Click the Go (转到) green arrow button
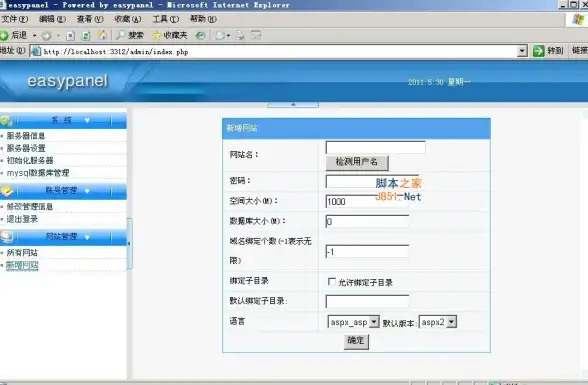 click(538, 51)
